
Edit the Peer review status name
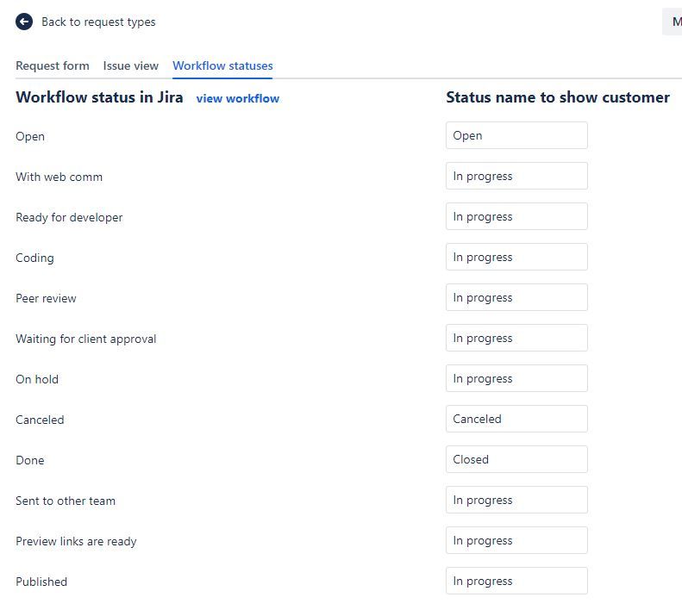(x=516, y=297)
